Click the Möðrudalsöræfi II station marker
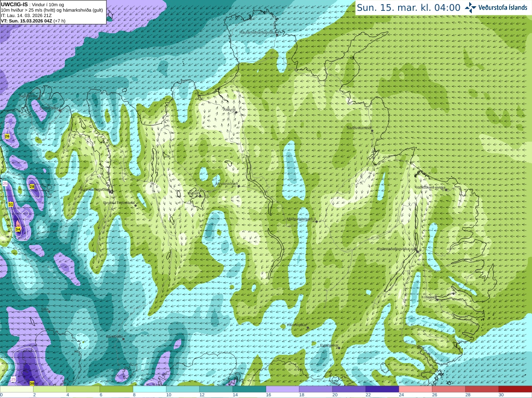532x398 pixels. click(316, 221)
